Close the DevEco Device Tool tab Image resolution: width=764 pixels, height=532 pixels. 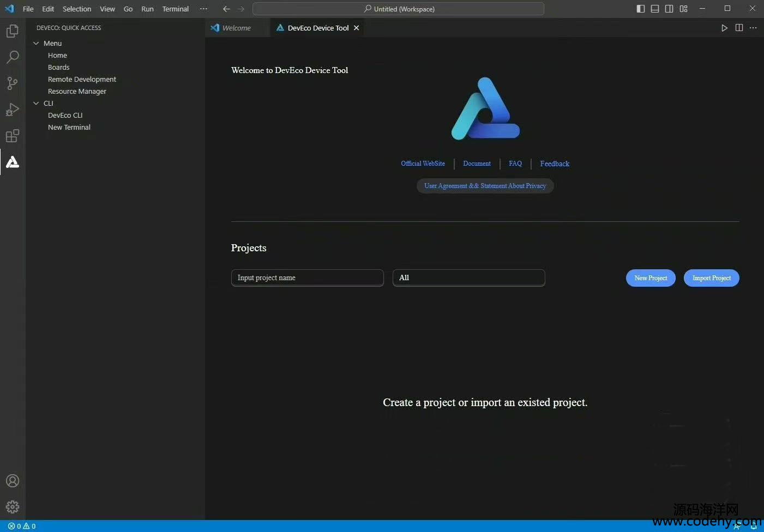click(x=357, y=28)
